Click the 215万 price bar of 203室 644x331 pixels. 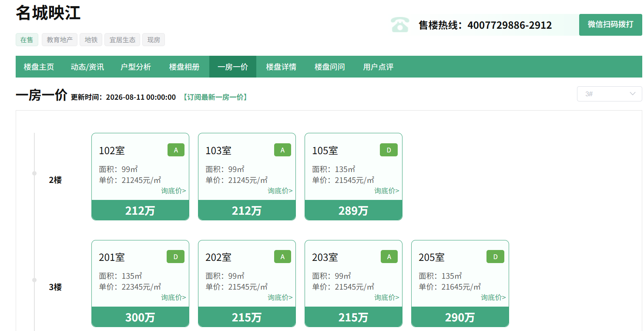click(353, 317)
